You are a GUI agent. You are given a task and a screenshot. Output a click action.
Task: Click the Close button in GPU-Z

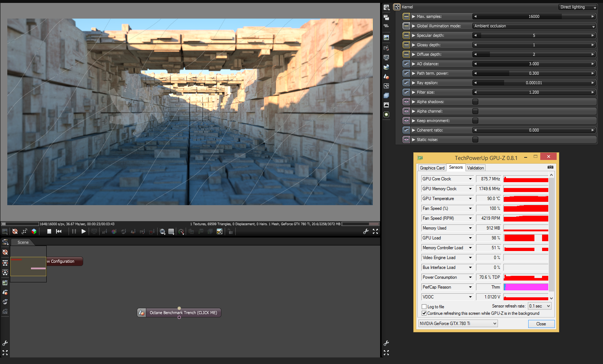coord(541,324)
